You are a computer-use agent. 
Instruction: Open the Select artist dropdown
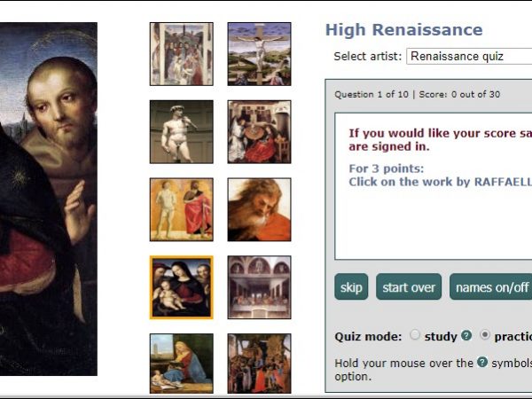[x=469, y=57]
